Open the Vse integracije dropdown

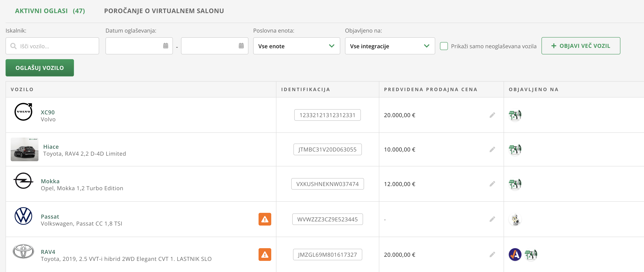coord(389,46)
